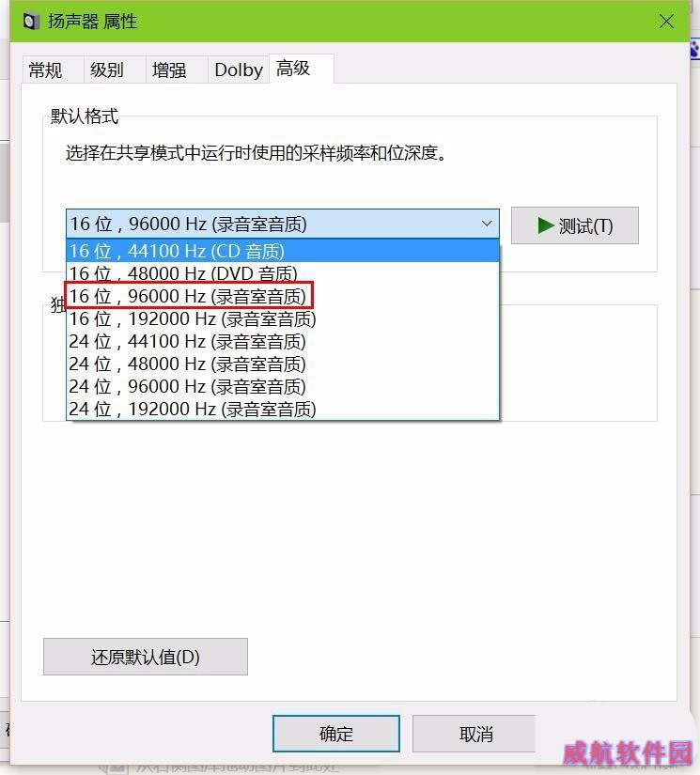Select 24 位, 192000 Hz (录音室音质)
The height and width of the screenshot is (775, 700).
283,409
